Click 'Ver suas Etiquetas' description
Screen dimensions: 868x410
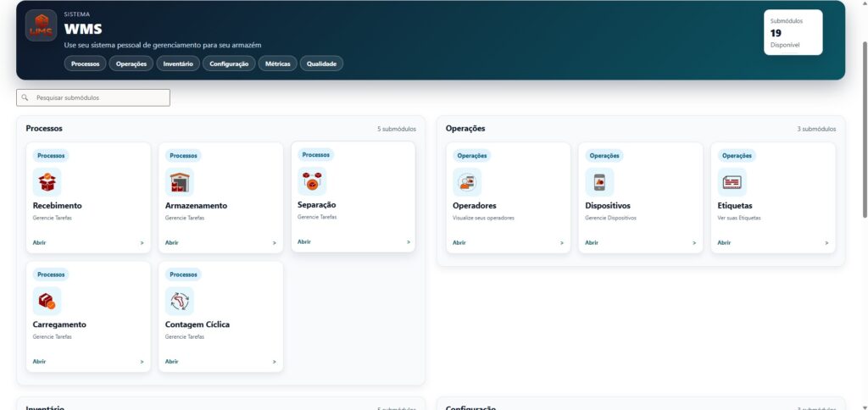(739, 218)
